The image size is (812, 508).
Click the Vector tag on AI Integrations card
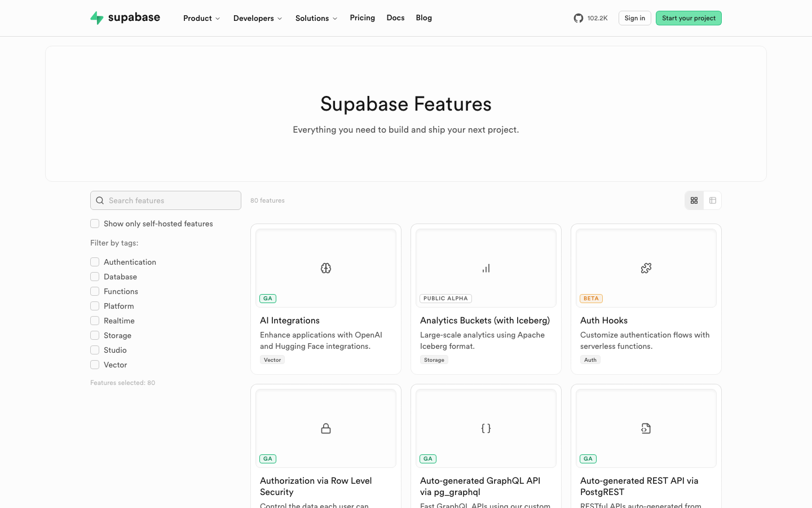click(272, 360)
